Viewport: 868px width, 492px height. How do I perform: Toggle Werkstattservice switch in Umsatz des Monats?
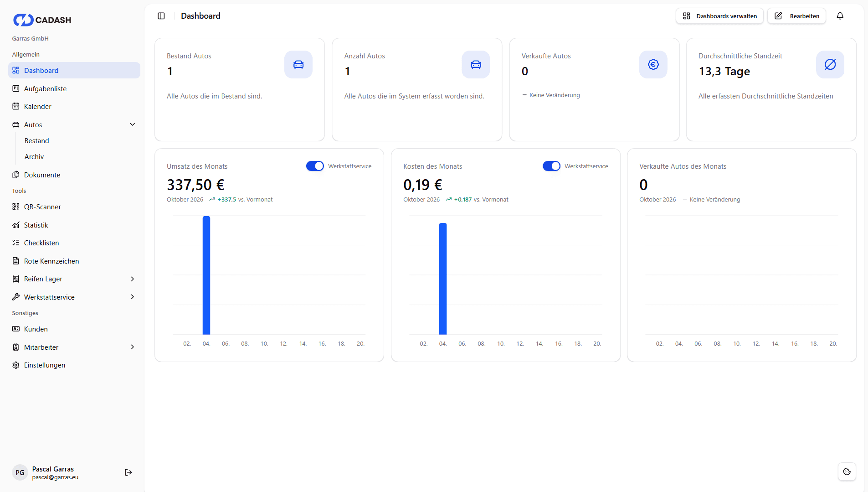pyautogui.click(x=315, y=166)
